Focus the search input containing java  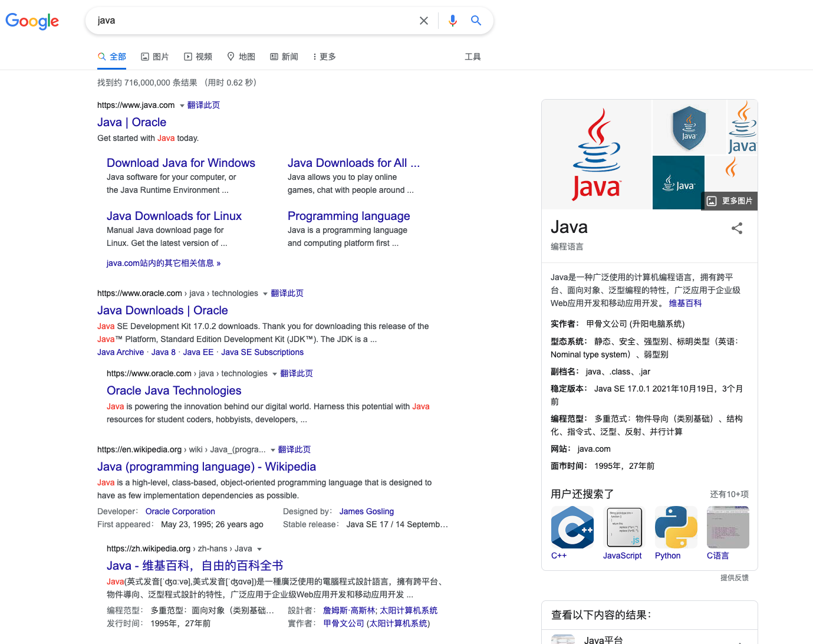[254, 21]
